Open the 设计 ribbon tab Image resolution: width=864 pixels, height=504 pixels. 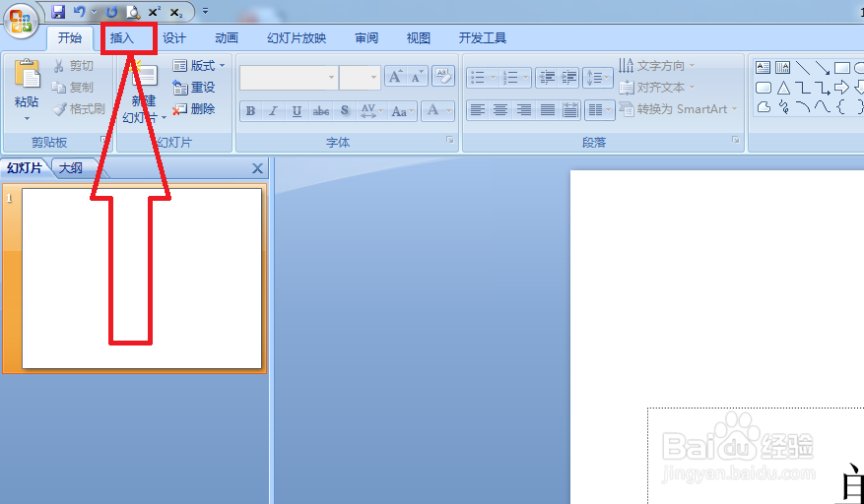click(174, 38)
